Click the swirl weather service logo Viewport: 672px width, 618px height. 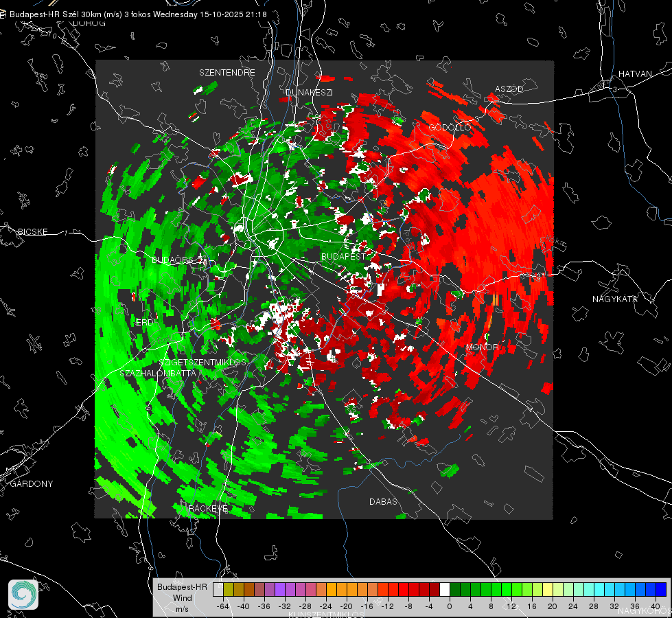(23, 595)
